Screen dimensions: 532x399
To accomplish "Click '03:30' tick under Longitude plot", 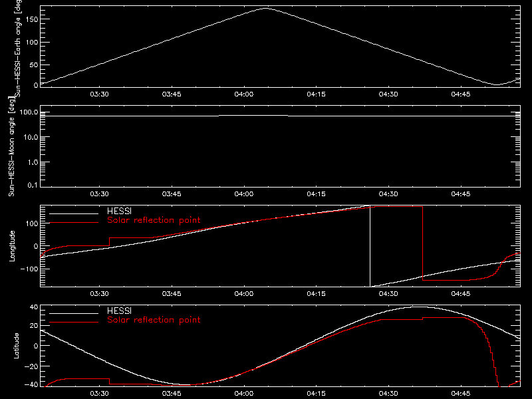I will click(x=99, y=293).
